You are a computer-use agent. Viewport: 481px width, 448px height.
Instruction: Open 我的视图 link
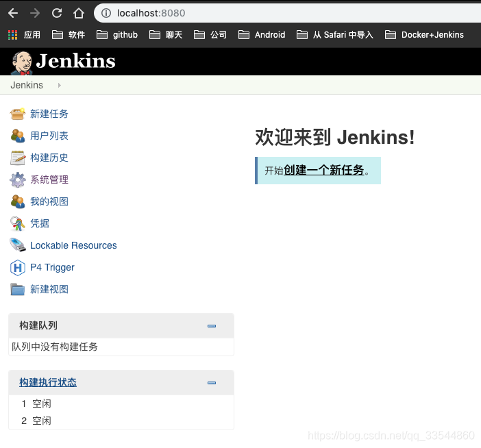tap(49, 202)
